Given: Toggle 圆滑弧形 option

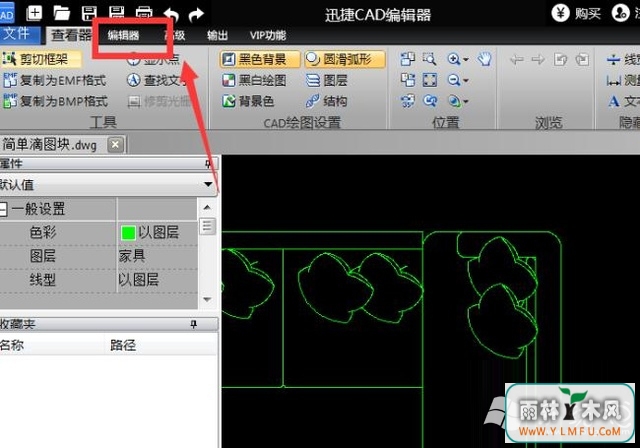Looking at the screenshot, I should pyautogui.click(x=345, y=60).
